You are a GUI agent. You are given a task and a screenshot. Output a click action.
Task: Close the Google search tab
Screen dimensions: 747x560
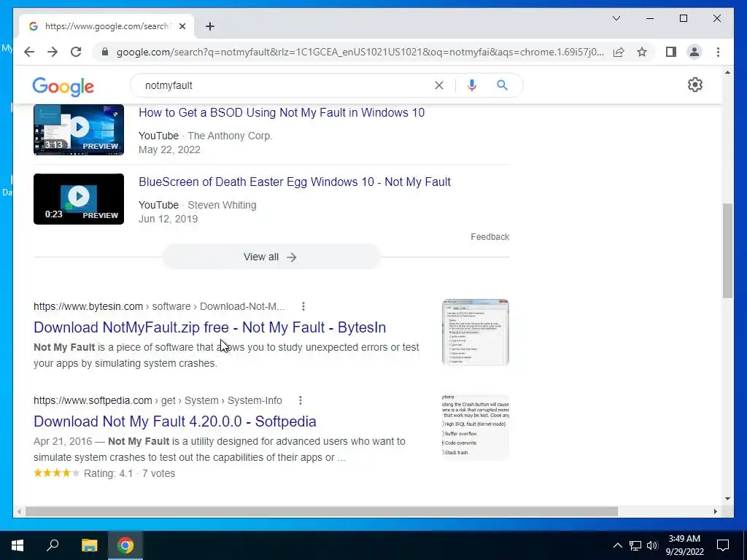[182, 26]
